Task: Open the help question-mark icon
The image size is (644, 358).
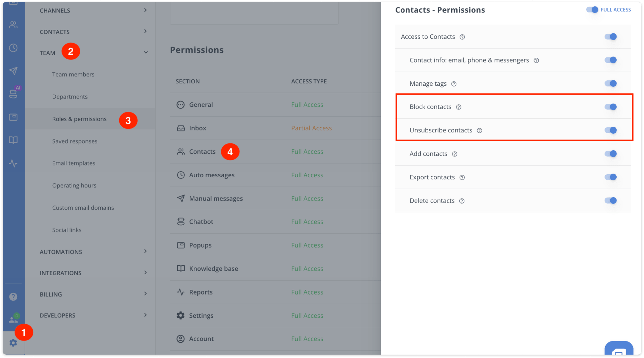Action: 14,297
